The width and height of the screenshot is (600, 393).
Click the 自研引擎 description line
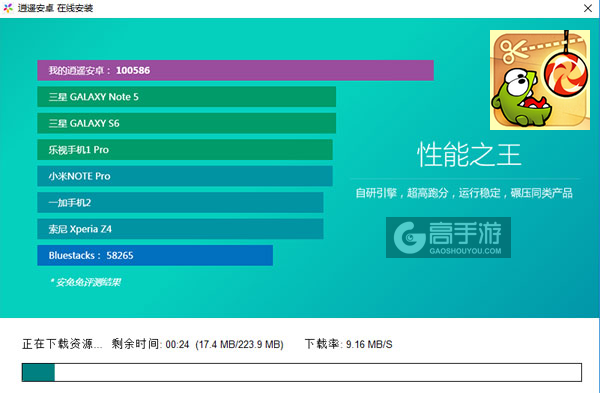(464, 193)
